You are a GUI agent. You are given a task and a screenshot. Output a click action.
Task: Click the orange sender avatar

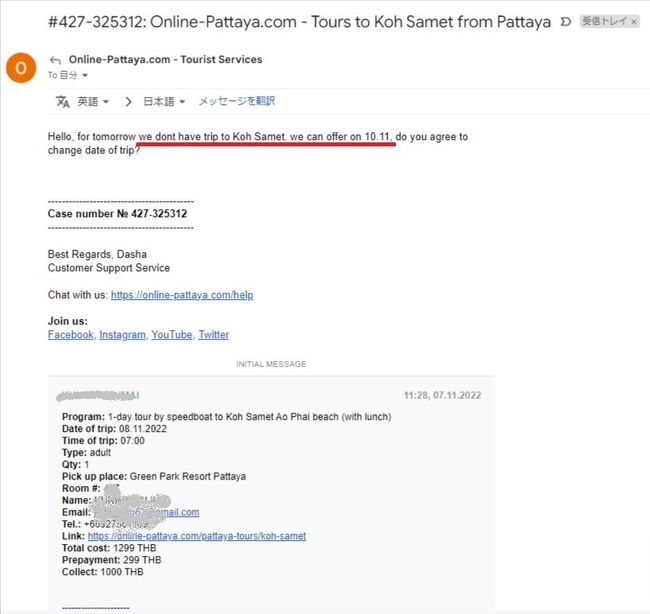(19, 68)
